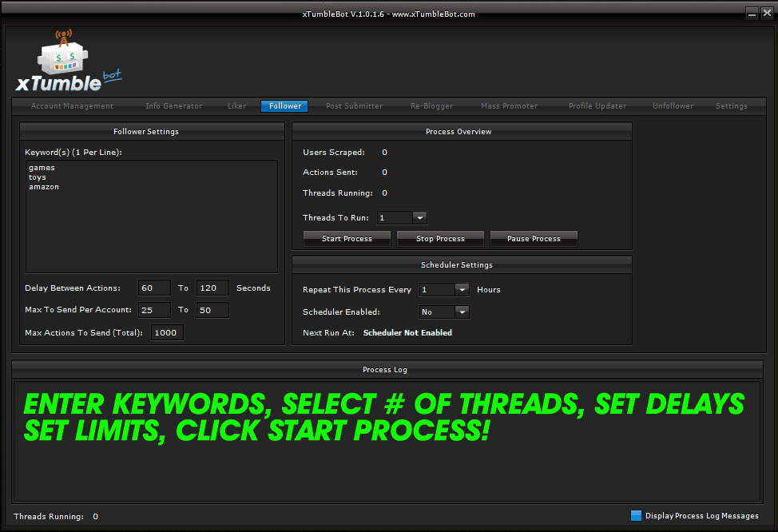Open the Threads To Run dropdown
778x532 pixels.
pyautogui.click(x=420, y=218)
